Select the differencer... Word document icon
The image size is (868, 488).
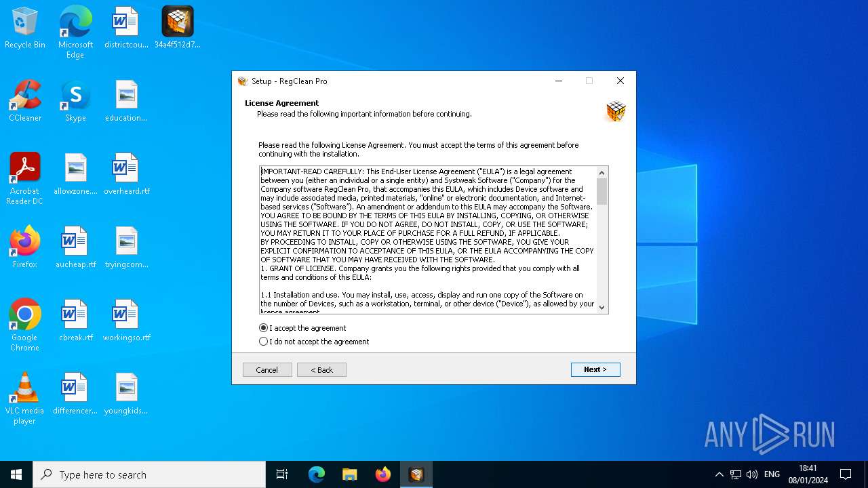[x=75, y=394]
